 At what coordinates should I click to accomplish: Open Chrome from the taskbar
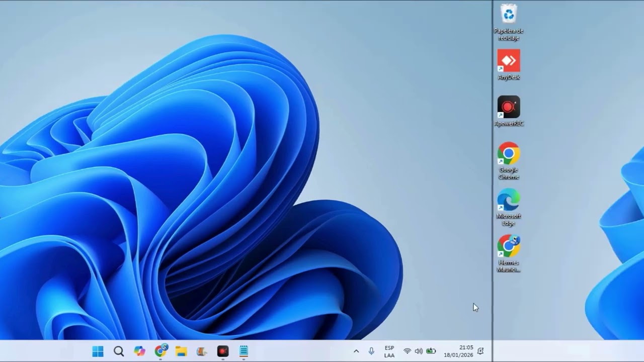tap(160, 351)
